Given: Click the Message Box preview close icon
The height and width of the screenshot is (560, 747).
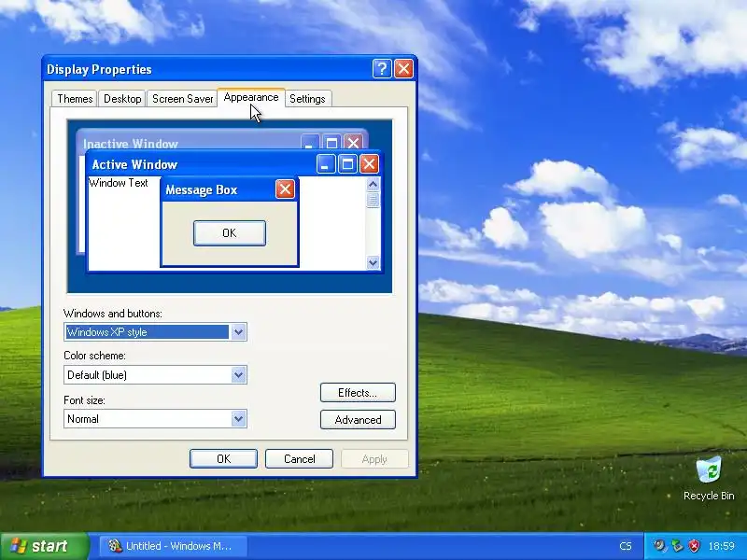Looking at the screenshot, I should (x=285, y=189).
